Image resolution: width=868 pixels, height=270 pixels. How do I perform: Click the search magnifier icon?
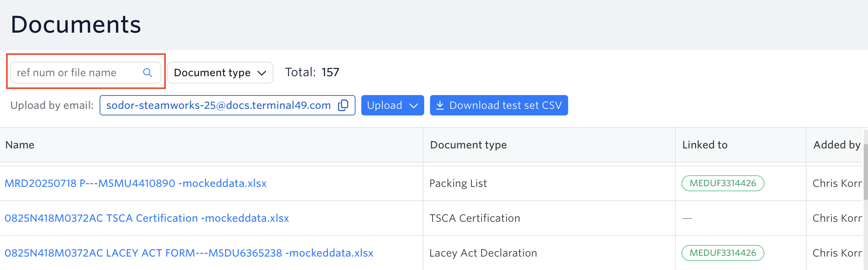[147, 73]
